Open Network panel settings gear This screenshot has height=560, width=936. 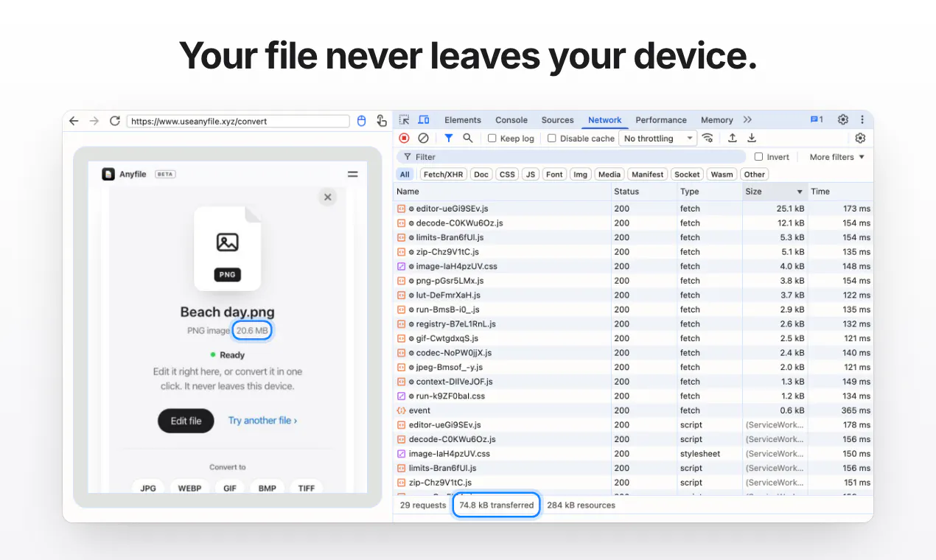point(860,138)
